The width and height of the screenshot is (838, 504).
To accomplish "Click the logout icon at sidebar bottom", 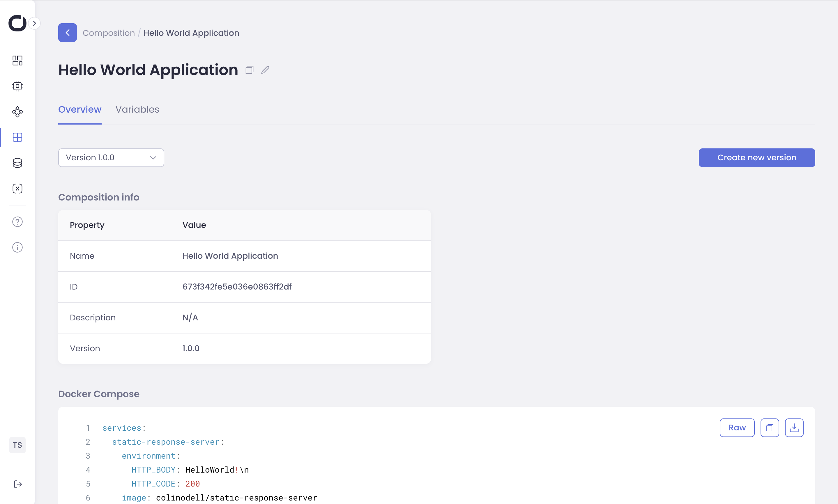I will pos(18,484).
